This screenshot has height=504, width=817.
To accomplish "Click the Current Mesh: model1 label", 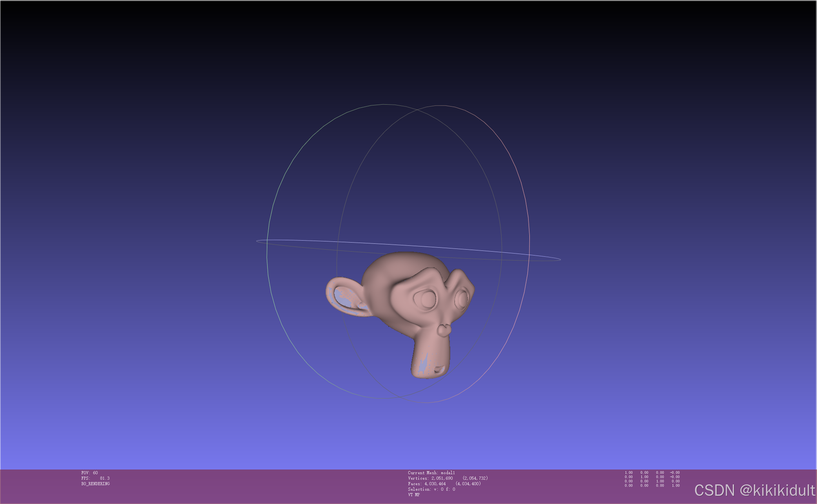I will (431, 473).
